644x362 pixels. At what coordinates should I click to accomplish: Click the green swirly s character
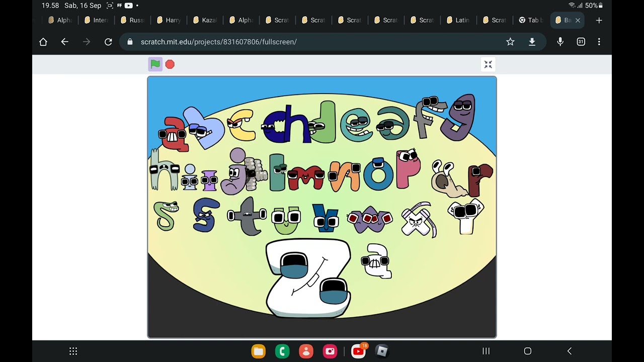(166, 216)
